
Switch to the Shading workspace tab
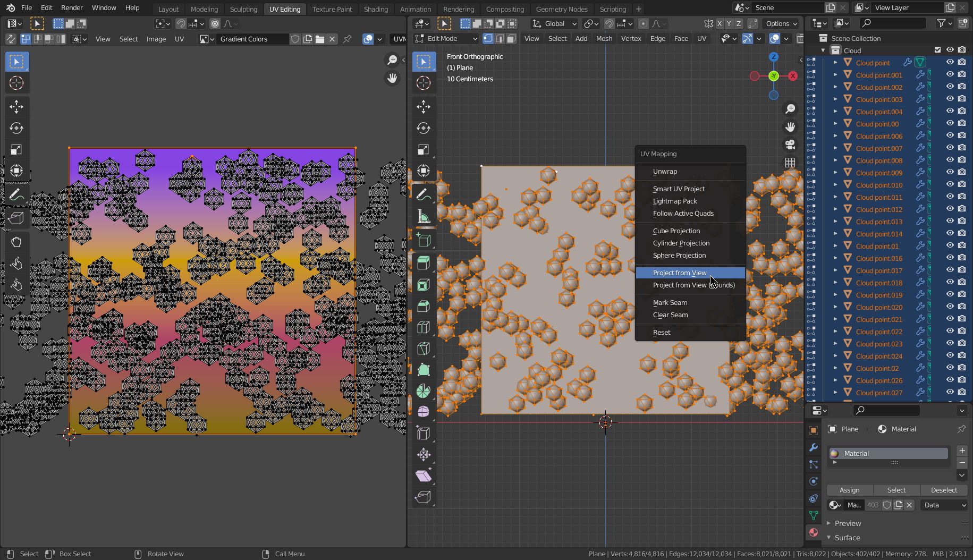[x=376, y=9]
